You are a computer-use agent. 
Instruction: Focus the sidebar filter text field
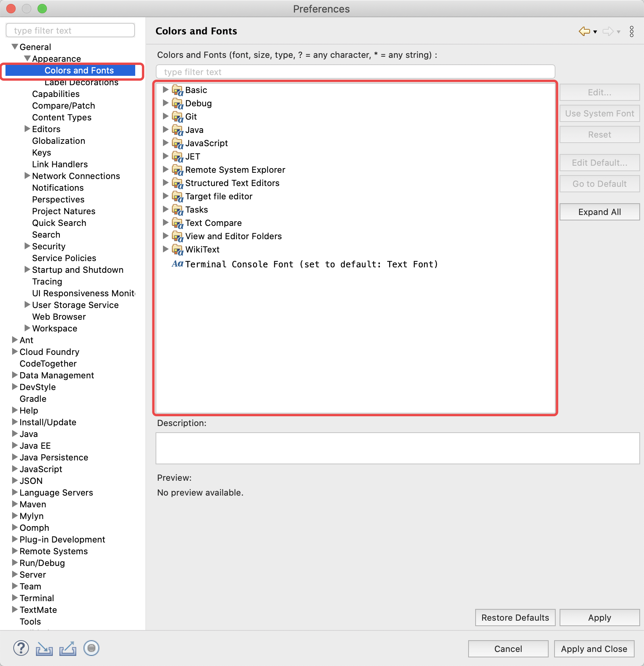[x=70, y=30]
